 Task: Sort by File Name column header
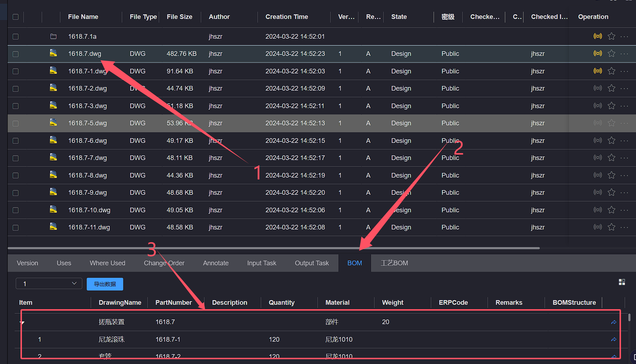83,17
